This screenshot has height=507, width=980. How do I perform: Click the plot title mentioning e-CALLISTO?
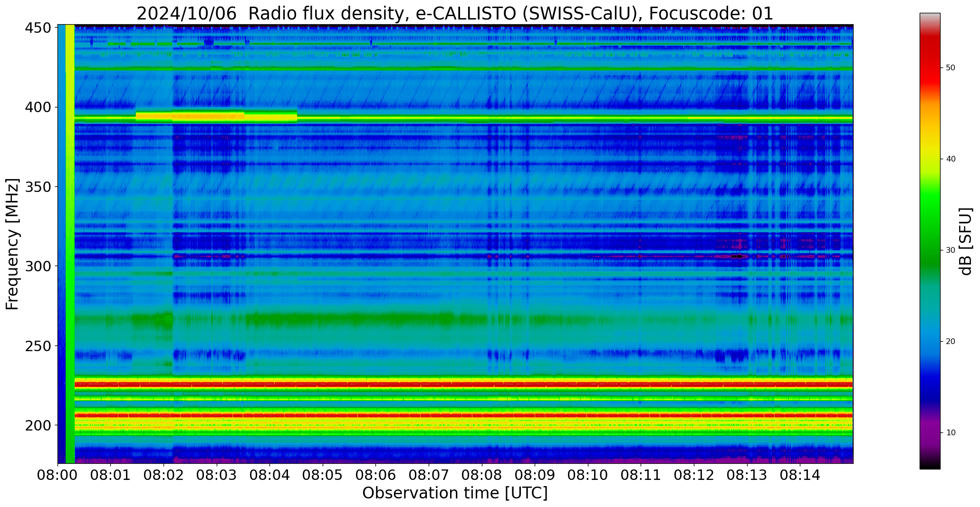tap(455, 14)
